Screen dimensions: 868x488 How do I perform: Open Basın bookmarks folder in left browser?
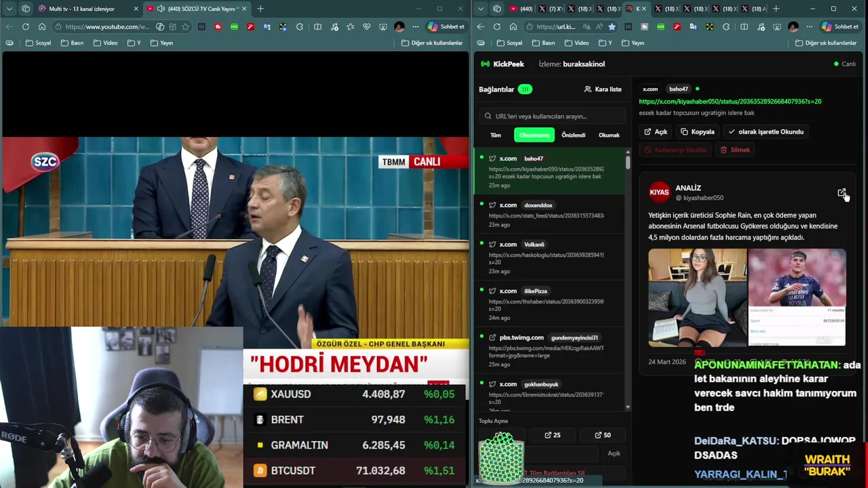[72, 43]
